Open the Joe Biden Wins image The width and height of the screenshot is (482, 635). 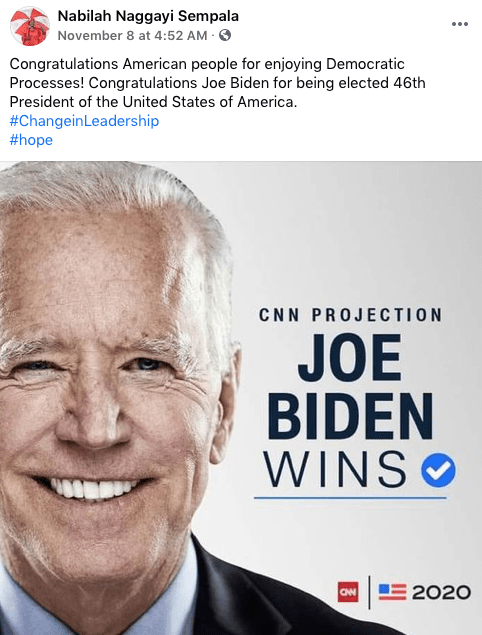[241, 398]
